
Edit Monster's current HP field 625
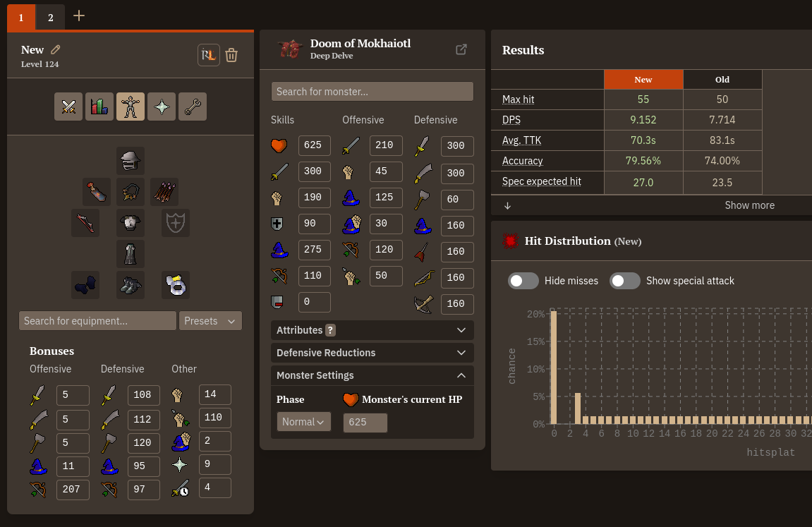(x=365, y=423)
